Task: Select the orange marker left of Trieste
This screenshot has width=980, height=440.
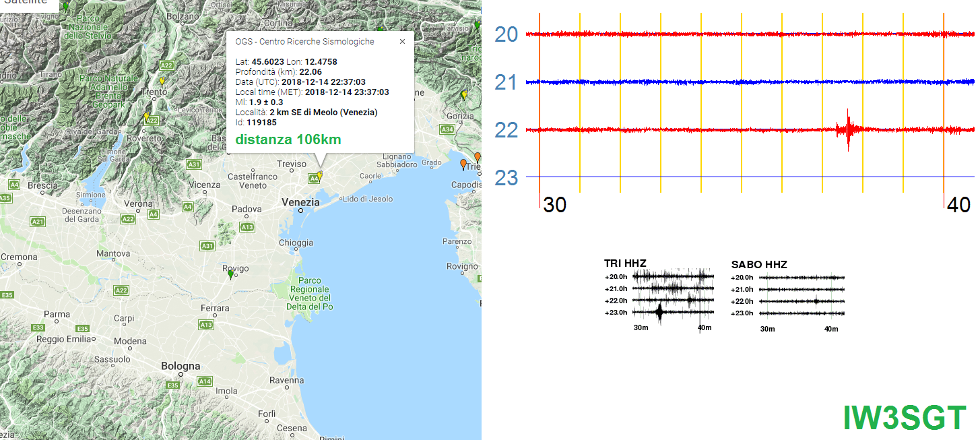Action: [x=463, y=164]
